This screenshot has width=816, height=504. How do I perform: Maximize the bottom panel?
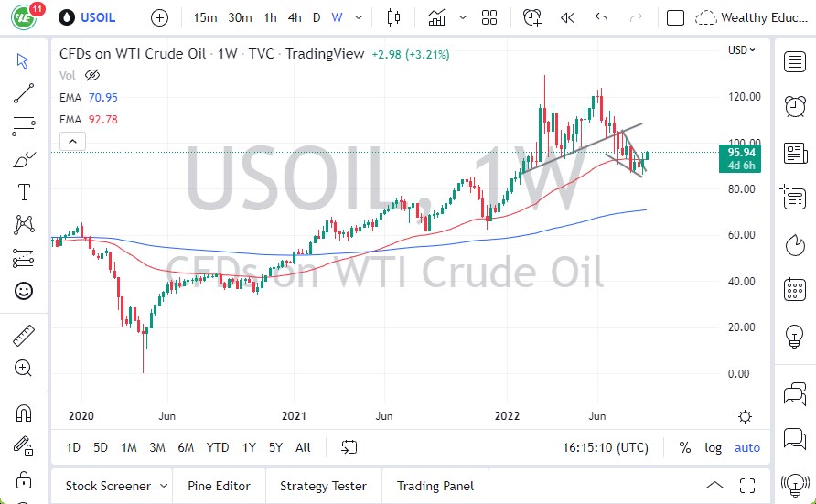pos(747,486)
